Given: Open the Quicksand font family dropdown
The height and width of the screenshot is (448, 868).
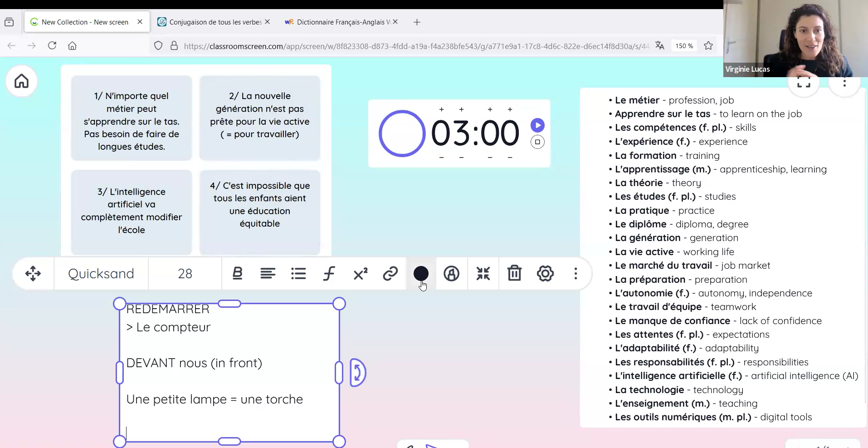Looking at the screenshot, I should point(101,274).
